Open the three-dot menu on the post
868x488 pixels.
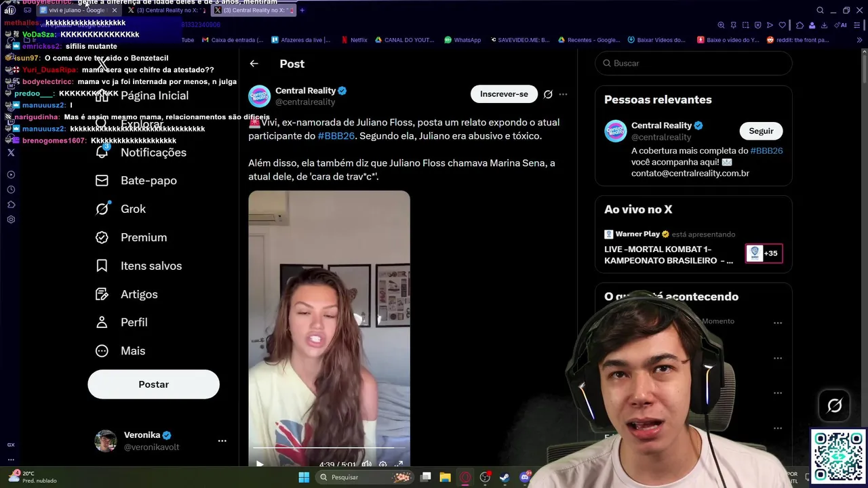coord(563,94)
